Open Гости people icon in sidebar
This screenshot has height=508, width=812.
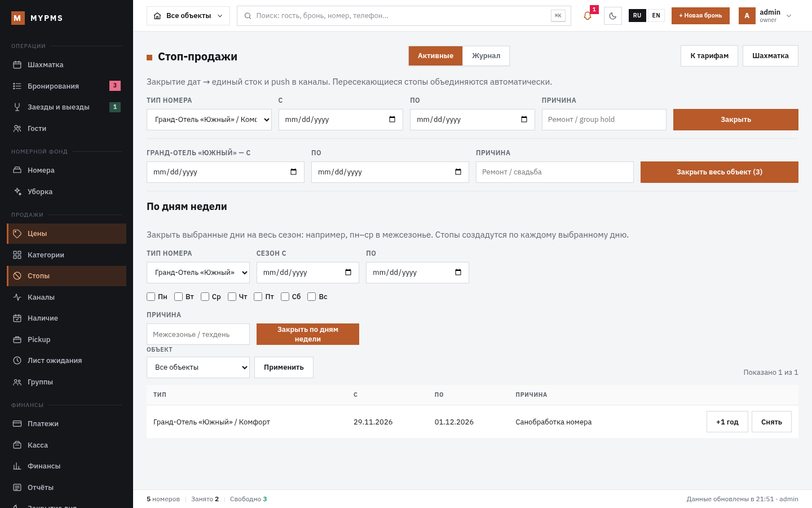click(17, 129)
